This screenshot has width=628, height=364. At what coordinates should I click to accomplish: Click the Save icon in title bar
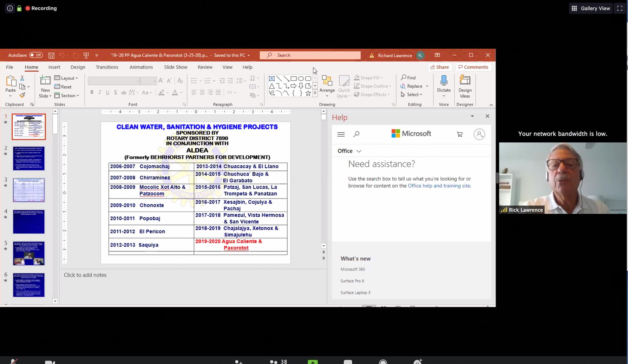[51, 55]
